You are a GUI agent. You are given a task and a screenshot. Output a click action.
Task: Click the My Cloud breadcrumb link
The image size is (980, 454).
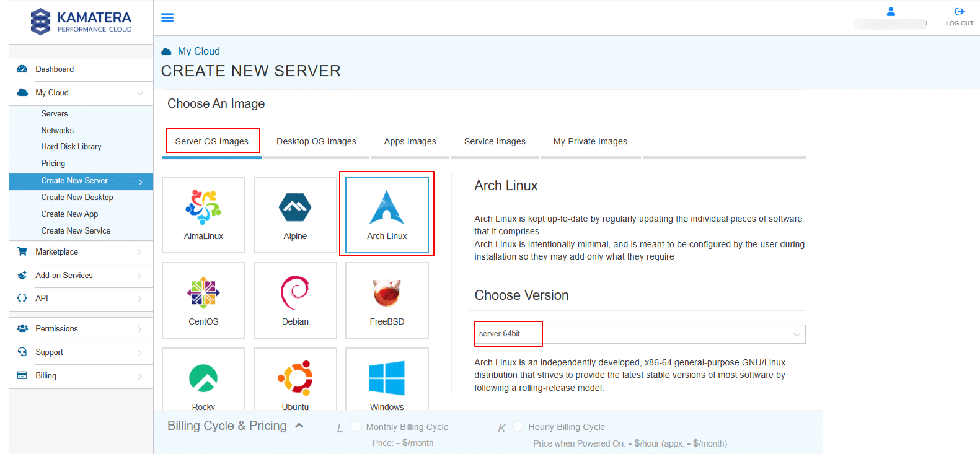point(199,51)
